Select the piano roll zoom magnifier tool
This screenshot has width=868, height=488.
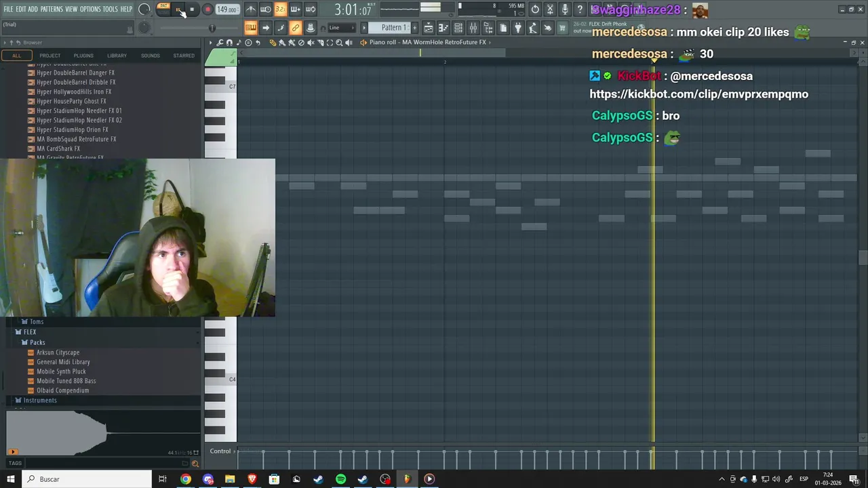[x=339, y=43]
